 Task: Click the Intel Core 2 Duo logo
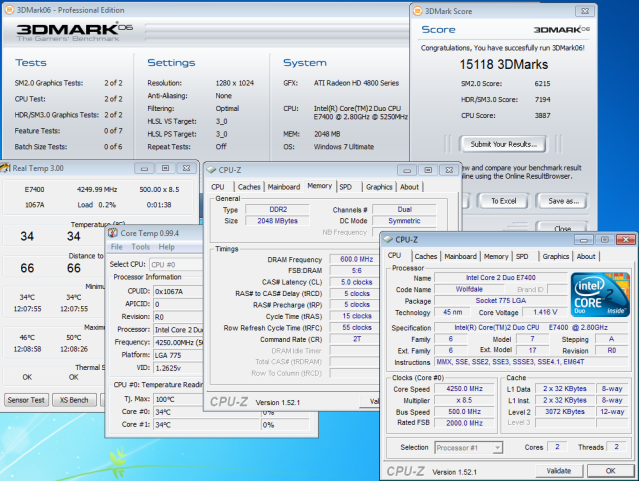[x=600, y=295]
